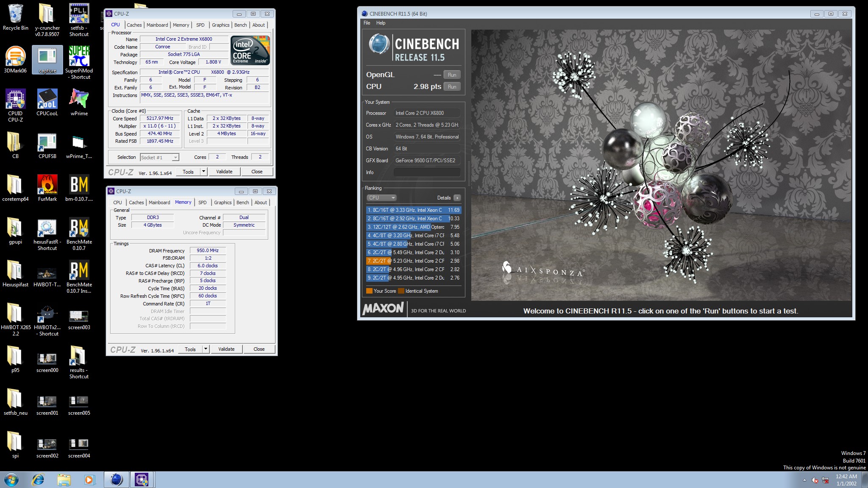This screenshot has height=488, width=868.
Task: Launch the CPUFSB desktop icon
Action: pos(47,145)
